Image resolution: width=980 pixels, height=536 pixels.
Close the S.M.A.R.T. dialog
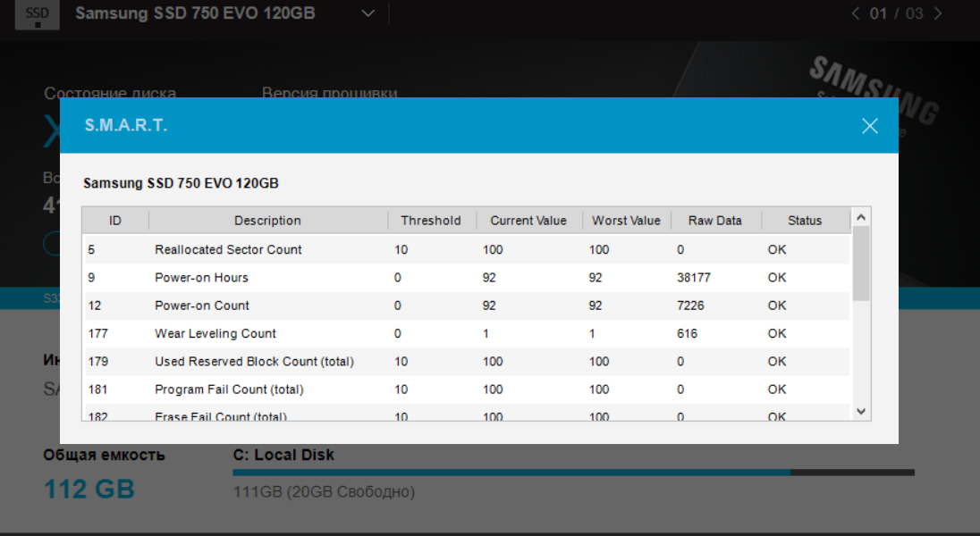(x=869, y=126)
